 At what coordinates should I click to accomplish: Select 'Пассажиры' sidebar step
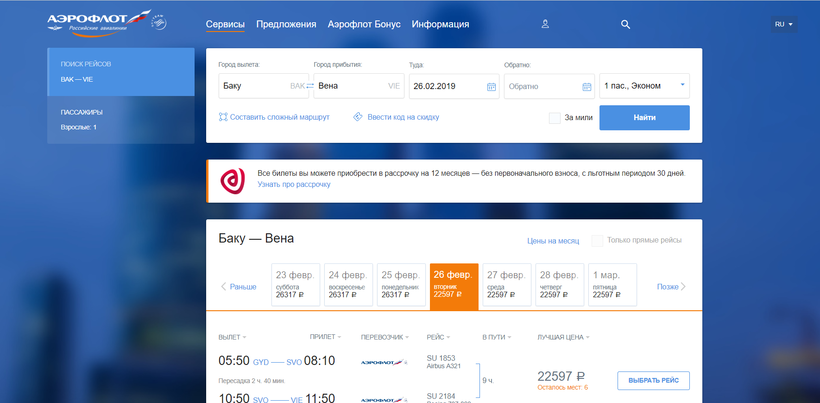[121, 120]
